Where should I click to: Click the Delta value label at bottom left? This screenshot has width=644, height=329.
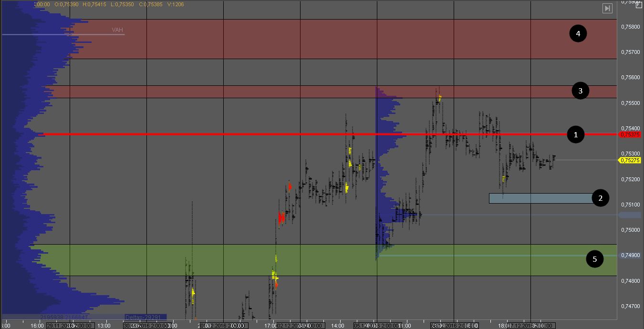click(145, 317)
